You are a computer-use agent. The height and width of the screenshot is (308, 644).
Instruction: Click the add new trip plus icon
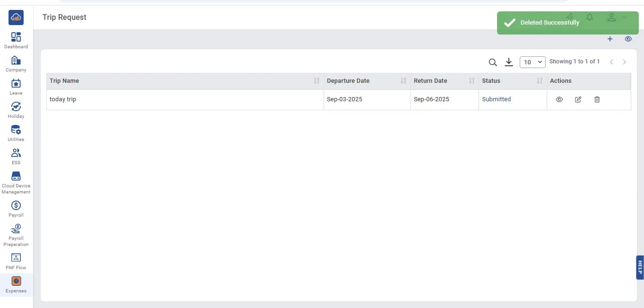[610, 39]
